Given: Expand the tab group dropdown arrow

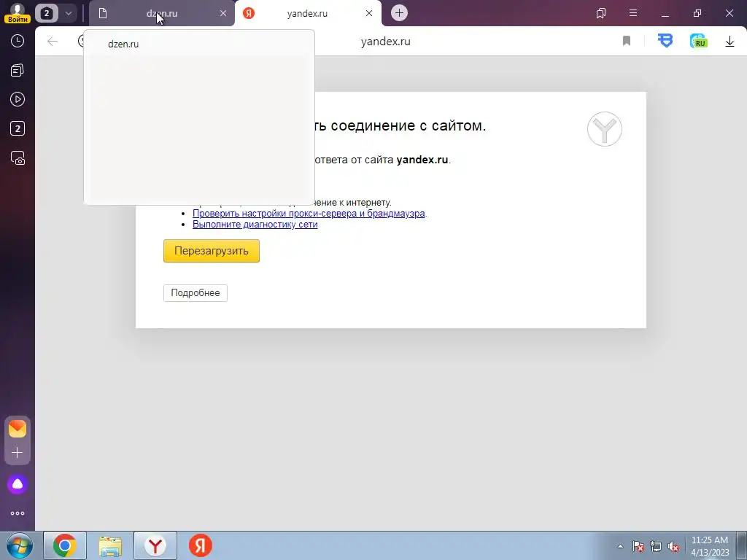Looking at the screenshot, I should tap(68, 13).
